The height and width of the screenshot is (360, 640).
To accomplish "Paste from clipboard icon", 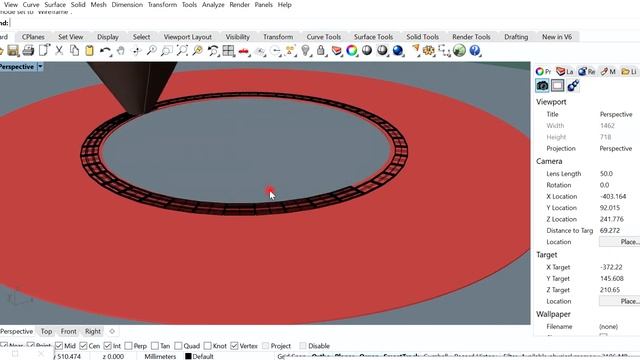I will click(89, 51).
